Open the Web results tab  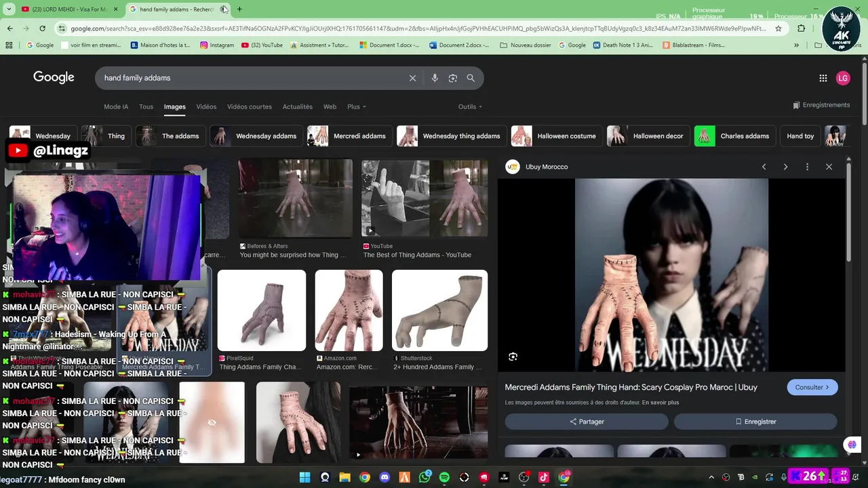click(x=330, y=106)
